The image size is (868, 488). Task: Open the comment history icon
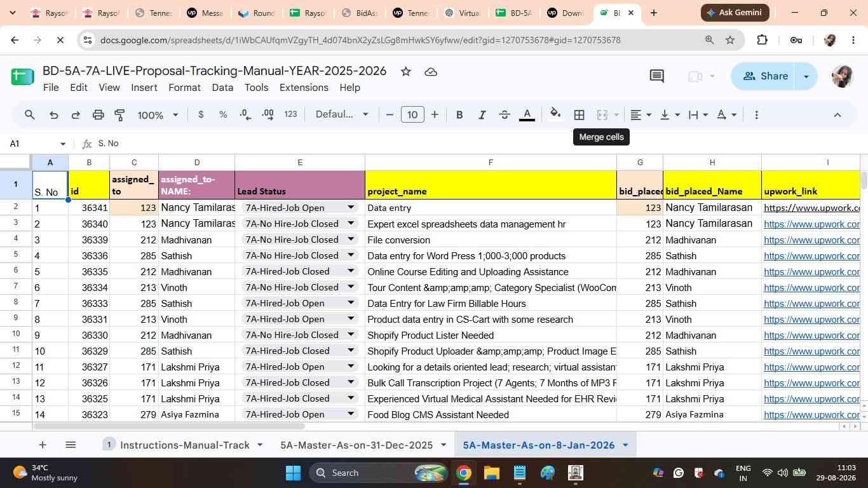[656, 76]
